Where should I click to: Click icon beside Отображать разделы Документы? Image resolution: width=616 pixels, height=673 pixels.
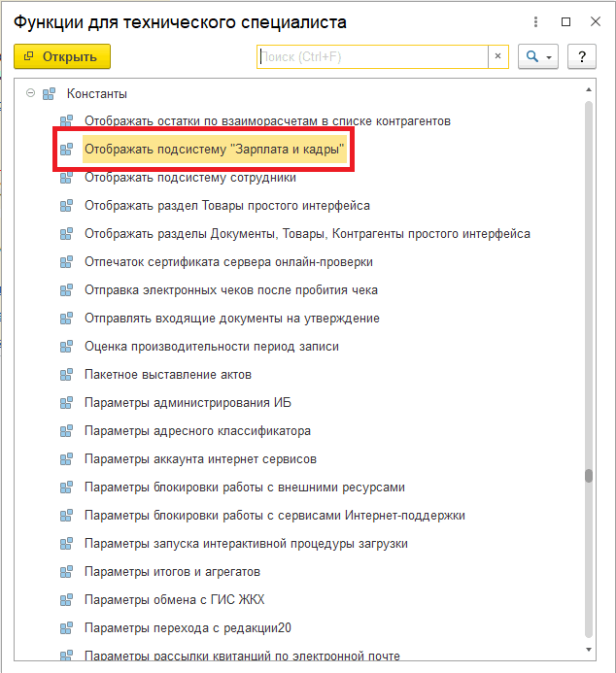66,233
